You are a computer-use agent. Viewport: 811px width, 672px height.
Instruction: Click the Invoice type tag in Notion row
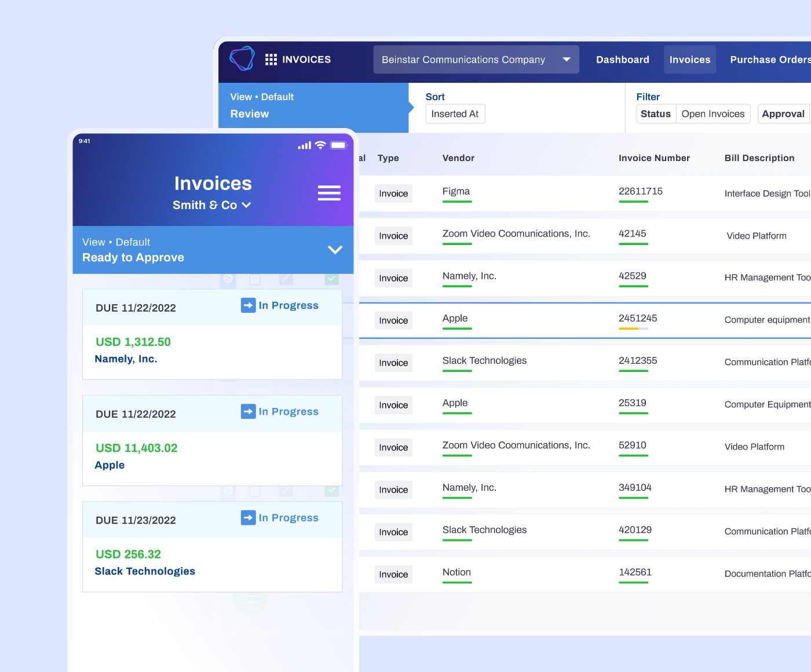pyautogui.click(x=393, y=574)
